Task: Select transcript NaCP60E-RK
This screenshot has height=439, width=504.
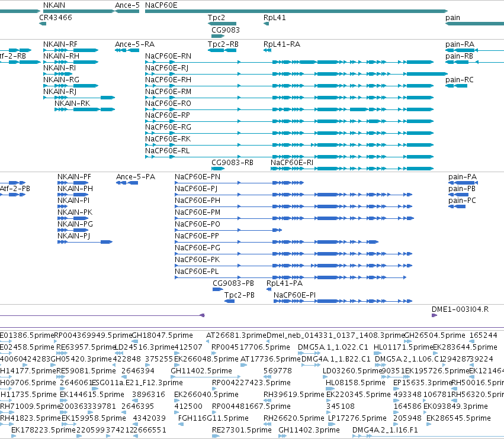Action: [168, 138]
